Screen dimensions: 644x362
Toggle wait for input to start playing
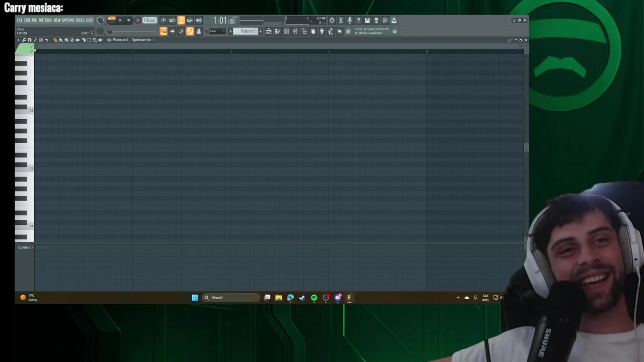click(x=172, y=20)
